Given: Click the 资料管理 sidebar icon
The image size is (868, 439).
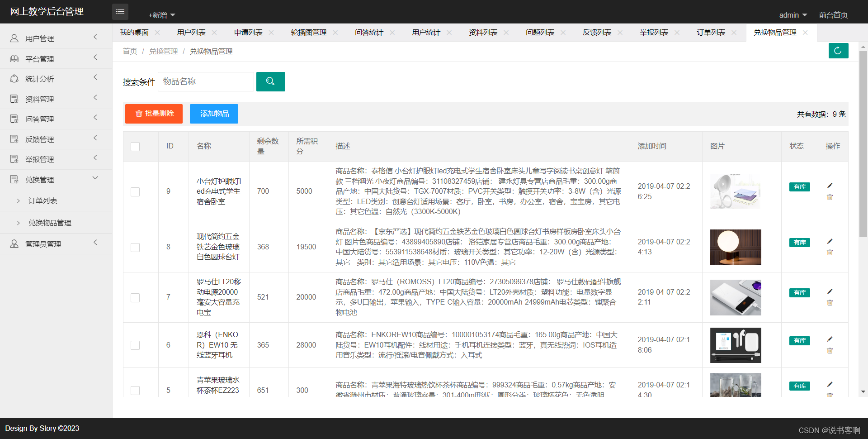Looking at the screenshot, I should coord(14,99).
